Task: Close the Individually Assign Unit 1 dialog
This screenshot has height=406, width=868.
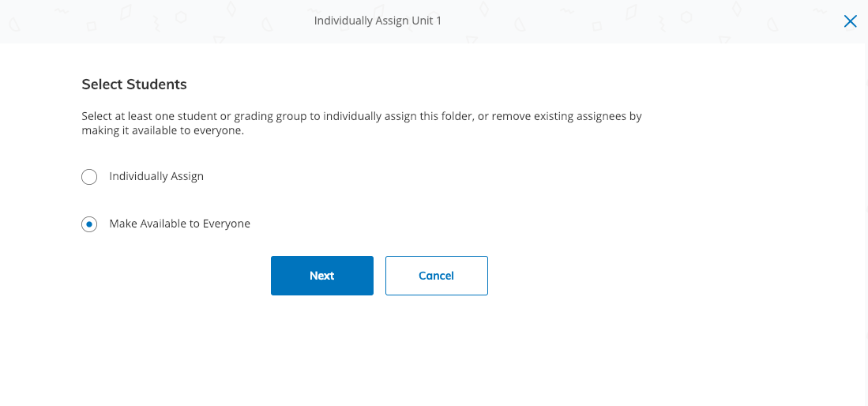Action: pyautogui.click(x=850, y=21)
